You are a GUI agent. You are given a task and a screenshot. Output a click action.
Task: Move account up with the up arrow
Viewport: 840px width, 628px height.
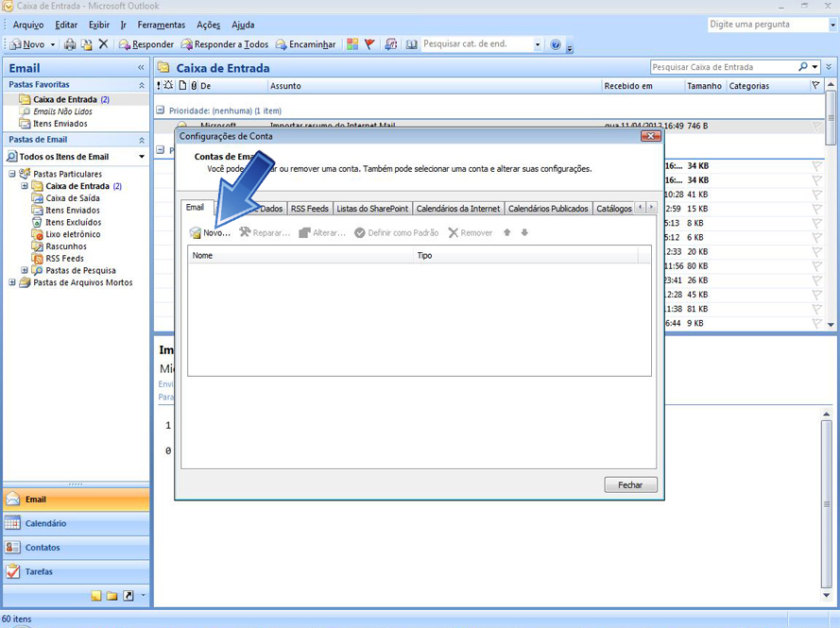[506, 232]
